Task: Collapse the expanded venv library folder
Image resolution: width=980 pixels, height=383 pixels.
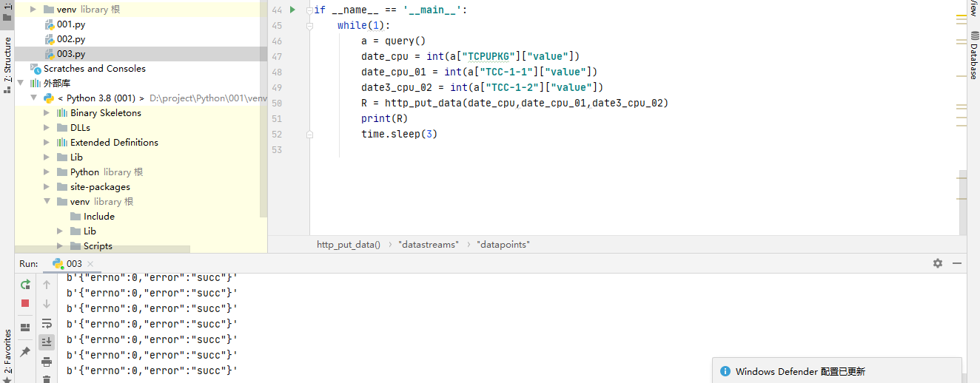Action: [47, 202]
